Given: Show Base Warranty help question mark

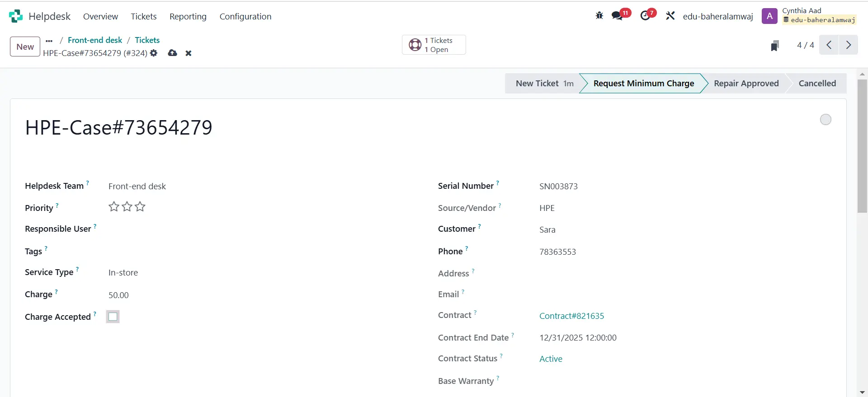Looking at the screenshot, I should [x=498, y=378].
